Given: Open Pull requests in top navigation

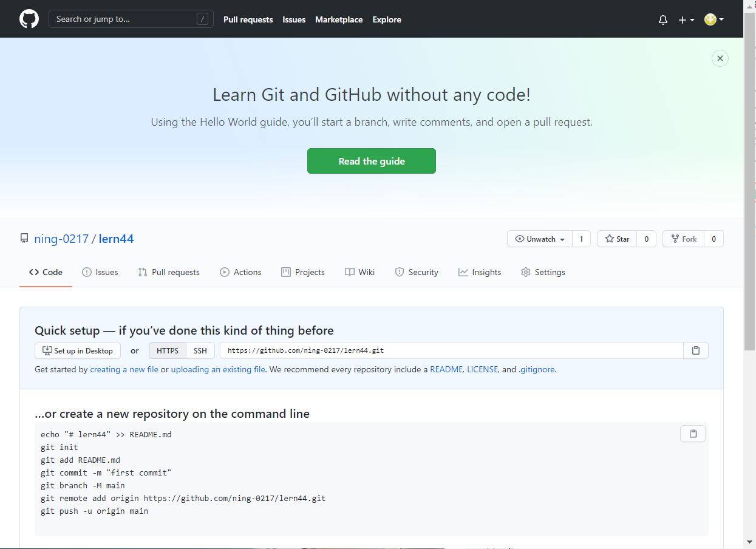Looking at the screenshot, I should 248,19.
